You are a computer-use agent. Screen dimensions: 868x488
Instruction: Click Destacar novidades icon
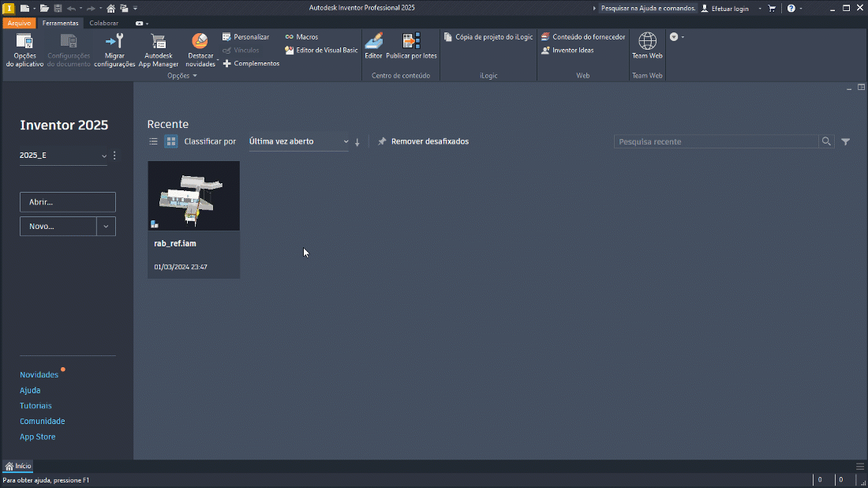tap(200, 42)
